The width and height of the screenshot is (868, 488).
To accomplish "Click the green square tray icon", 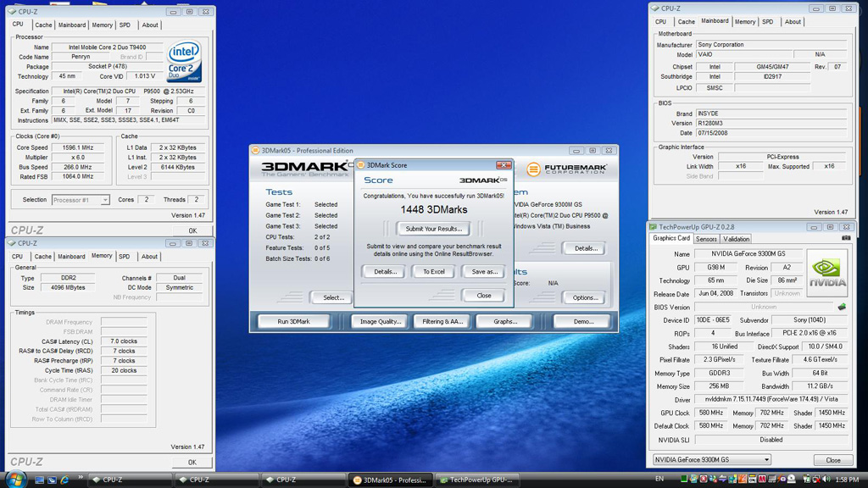I will [x=684, y=479].
